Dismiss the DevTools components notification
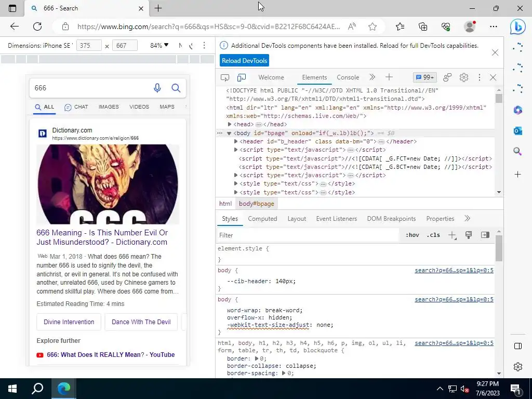 (x=495, y=52)
